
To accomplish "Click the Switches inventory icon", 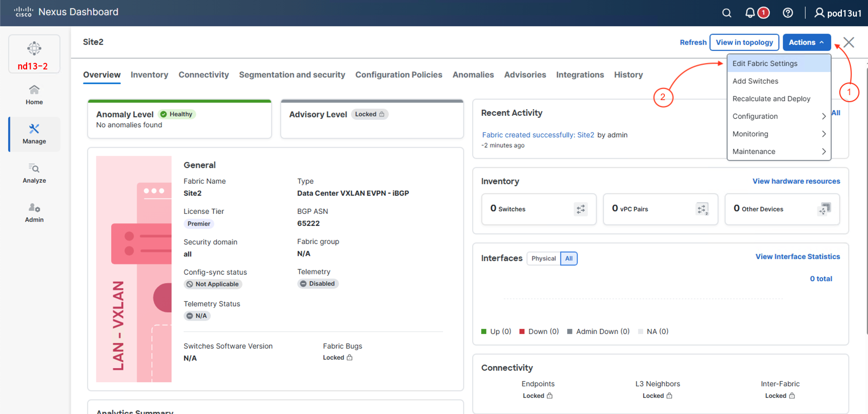I will [581, 209].
